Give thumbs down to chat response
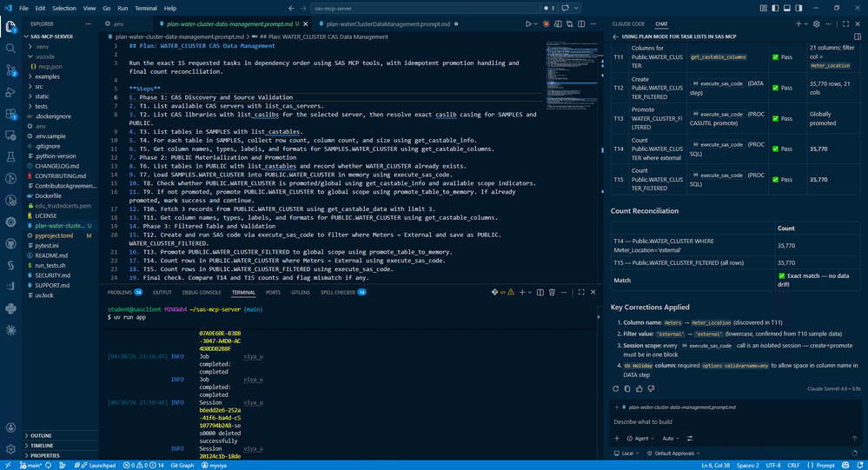 [x=651, y=388]
